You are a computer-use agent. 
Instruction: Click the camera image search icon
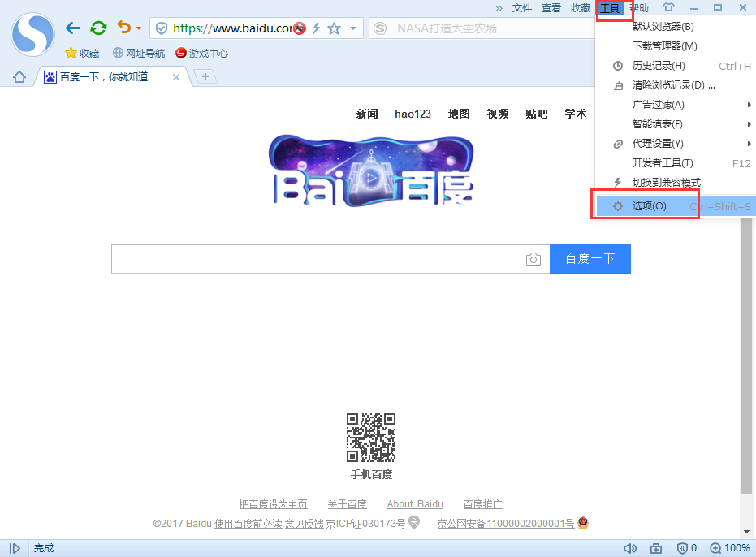tap(533, 259)
